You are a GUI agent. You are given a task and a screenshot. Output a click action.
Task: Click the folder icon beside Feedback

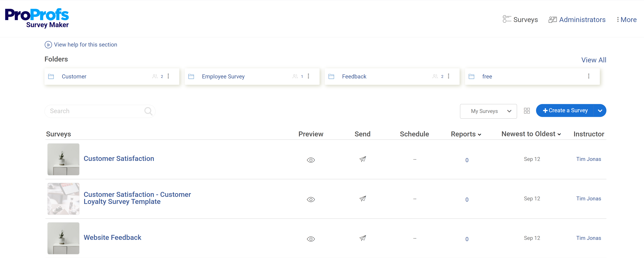click(331, 76)
